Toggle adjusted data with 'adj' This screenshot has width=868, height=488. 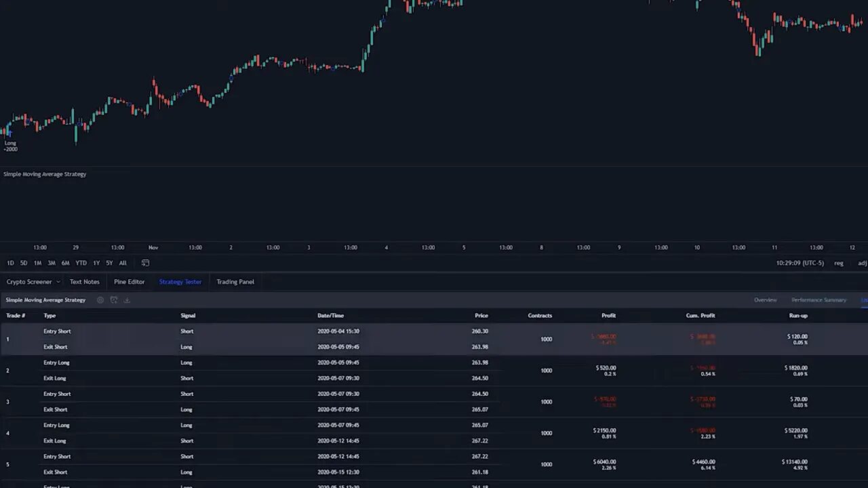click(x=863, y=263)
